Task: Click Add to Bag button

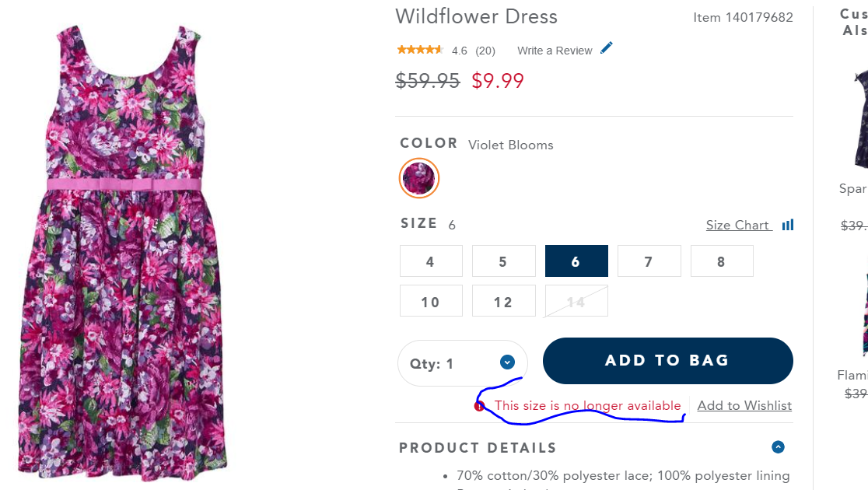Action: tap(667, 361)
